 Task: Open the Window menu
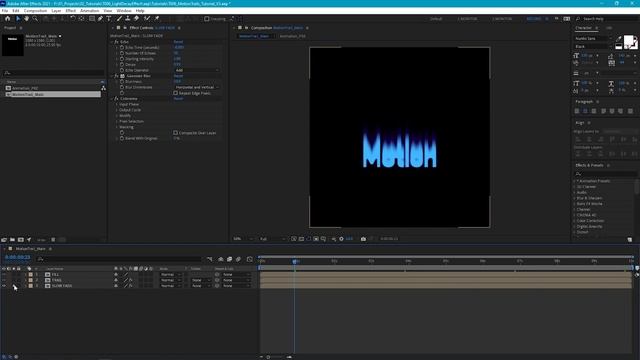pos(124,11)
